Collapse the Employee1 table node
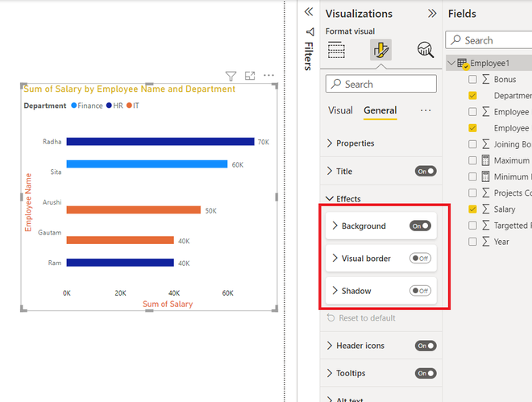 point(451,63)
